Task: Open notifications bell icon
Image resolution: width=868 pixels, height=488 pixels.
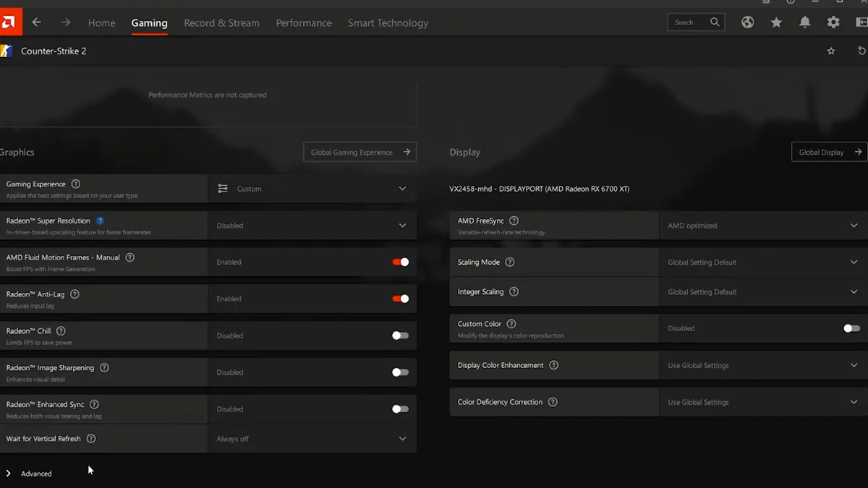Action: click(x=804, y=22)
